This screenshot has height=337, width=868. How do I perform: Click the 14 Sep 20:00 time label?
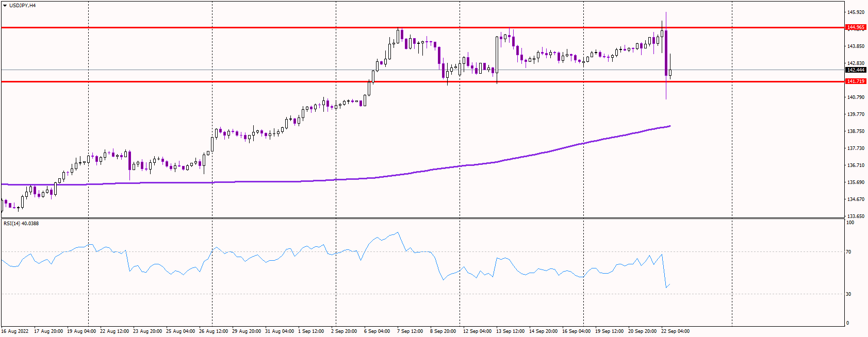544,331
